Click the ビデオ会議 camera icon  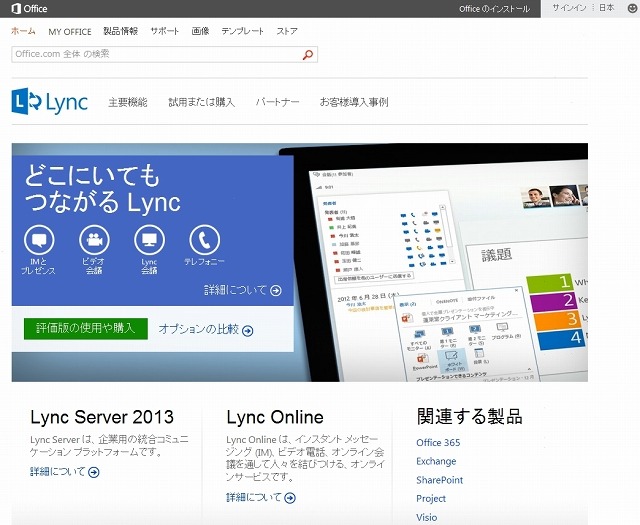click(94, 240)
